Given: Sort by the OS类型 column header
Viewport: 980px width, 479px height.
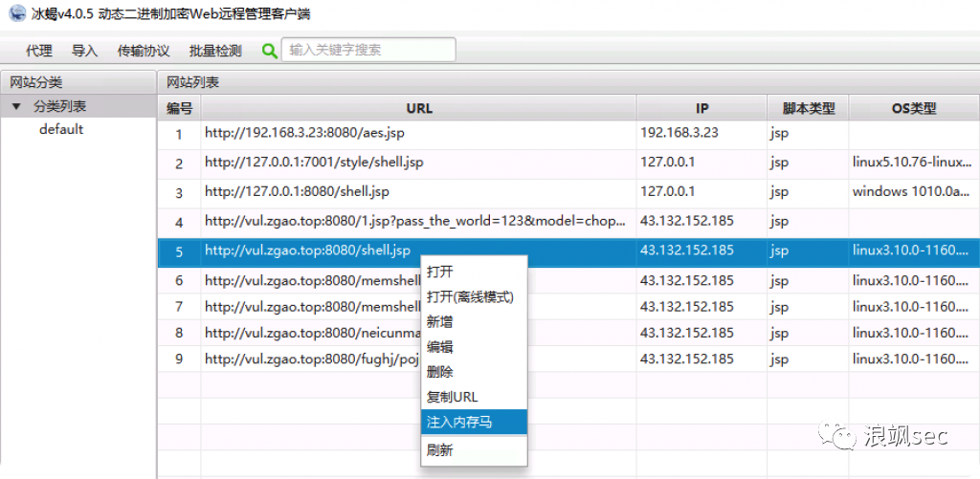Looking at the screenshot, I should pyautogui.click(x=914, y=108).
